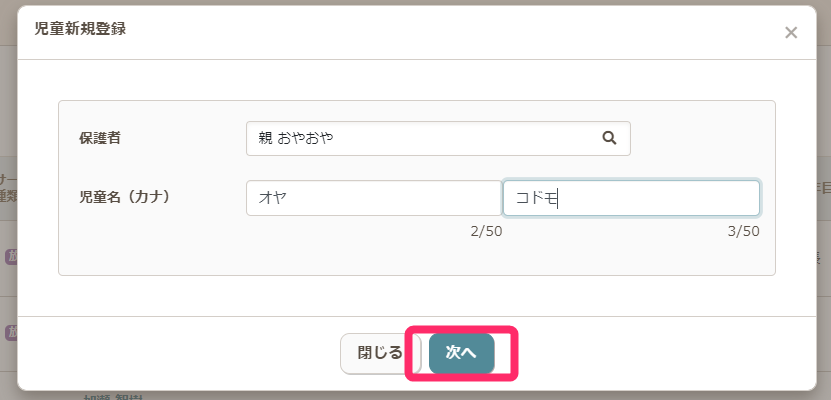Click the upper purple badge behind dialog's left edge
This screenshot has height=400, width=831.
[x=11, y=256]
